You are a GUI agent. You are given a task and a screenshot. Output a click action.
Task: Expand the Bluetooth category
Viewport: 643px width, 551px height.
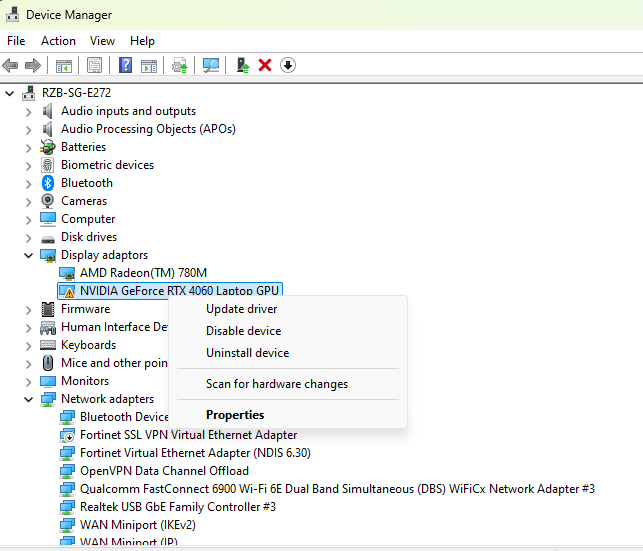pyautogui.click(x=28, y=184)
